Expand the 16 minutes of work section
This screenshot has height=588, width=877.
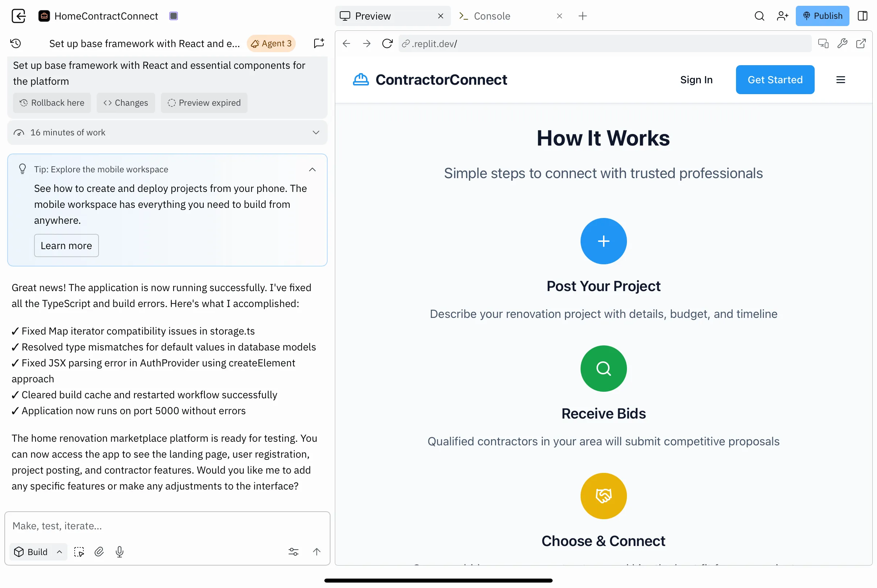point(316,133)
